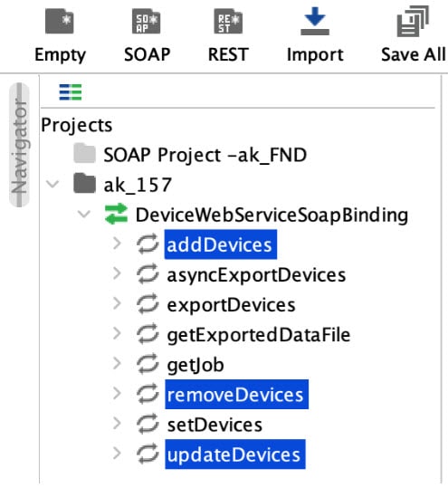The image size is (448, 488).
Task: Select the asyncExportDevices operation
Action: tap(256, 275)
